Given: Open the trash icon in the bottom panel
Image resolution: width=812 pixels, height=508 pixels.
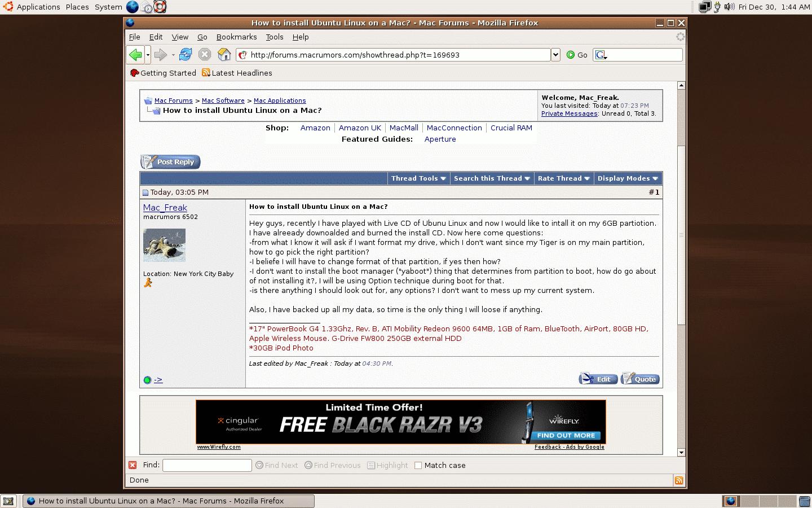Looking at the screenshot, I should 805,501.
